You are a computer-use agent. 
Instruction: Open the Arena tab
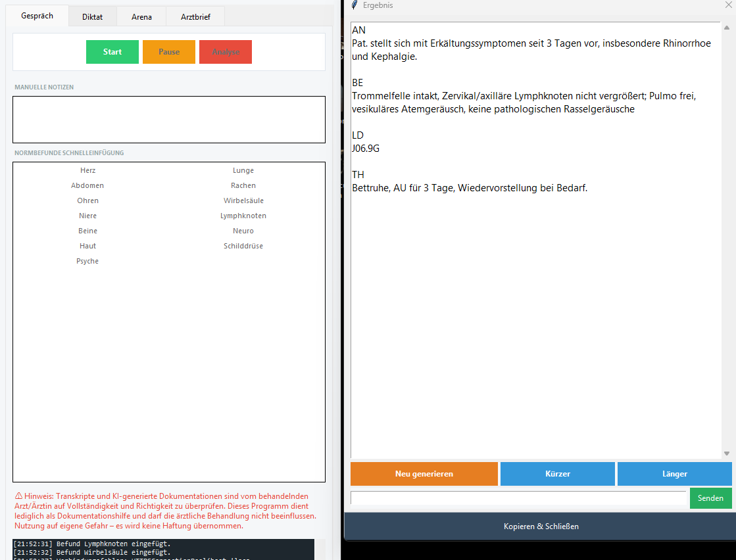(x=141, y=17)
